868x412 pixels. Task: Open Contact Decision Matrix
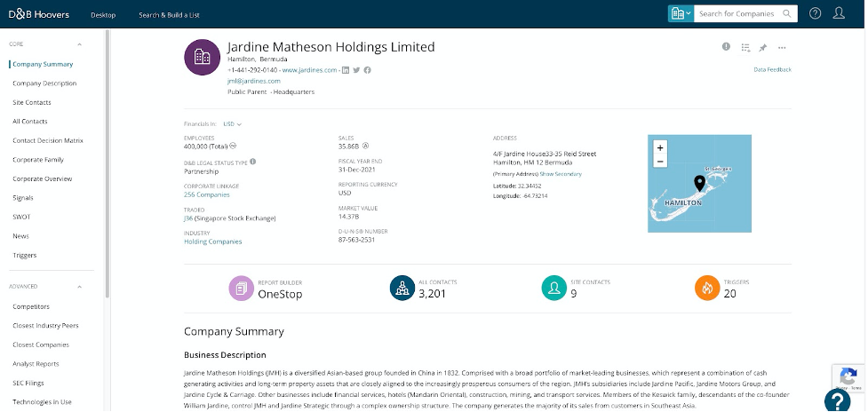(48, 140)
